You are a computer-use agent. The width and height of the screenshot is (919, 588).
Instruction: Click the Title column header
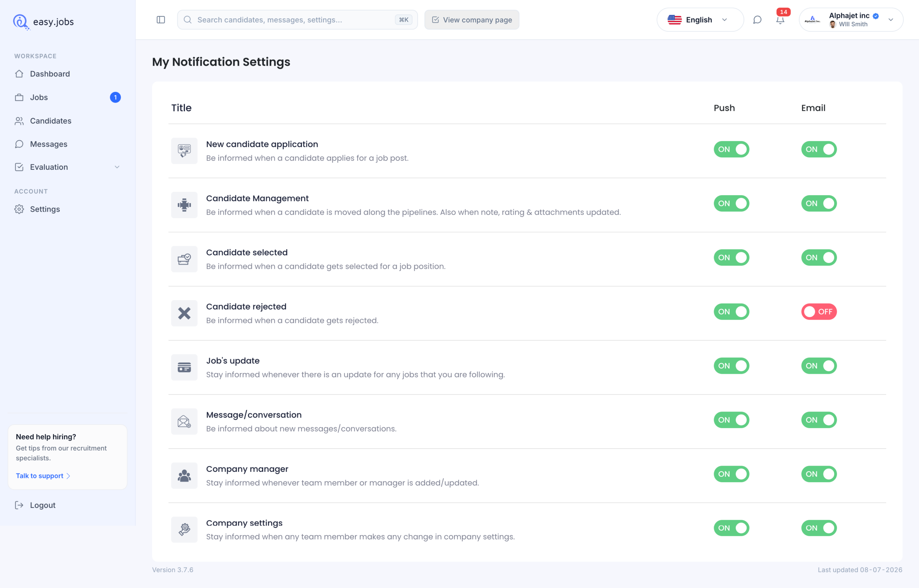pyautogui.click(x=181, y=108)
